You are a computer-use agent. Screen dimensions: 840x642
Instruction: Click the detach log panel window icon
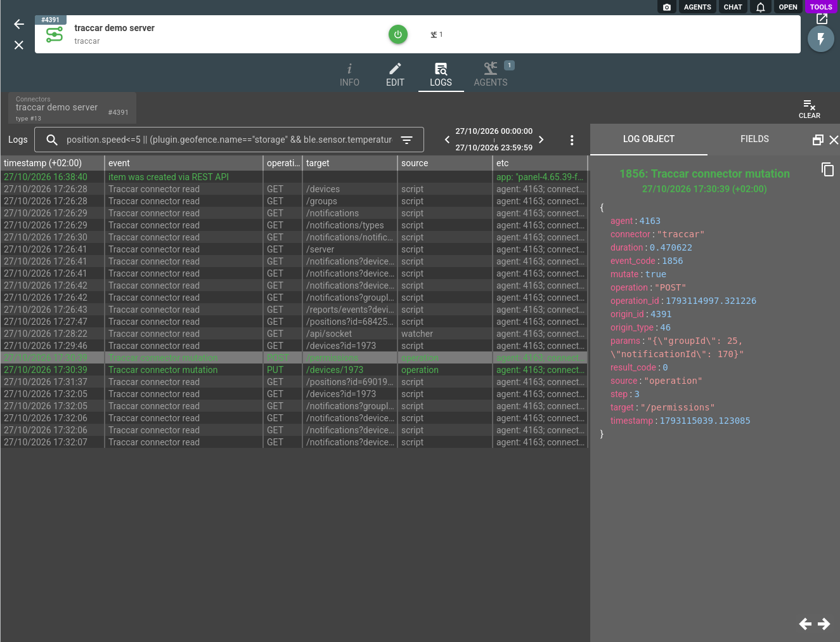[818, 140]
